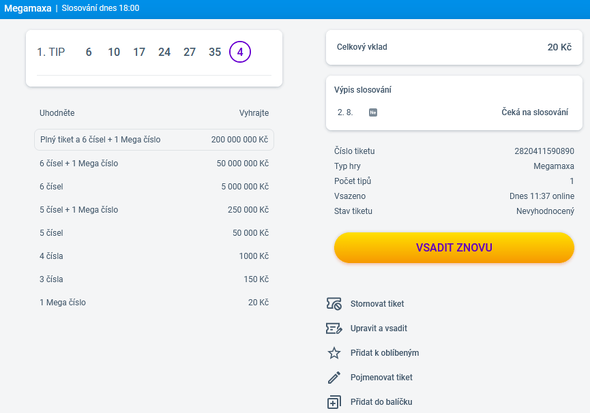Click the 4 čísla row label
This screenshot has width=590, height=413.
click(x=51, y=256)
